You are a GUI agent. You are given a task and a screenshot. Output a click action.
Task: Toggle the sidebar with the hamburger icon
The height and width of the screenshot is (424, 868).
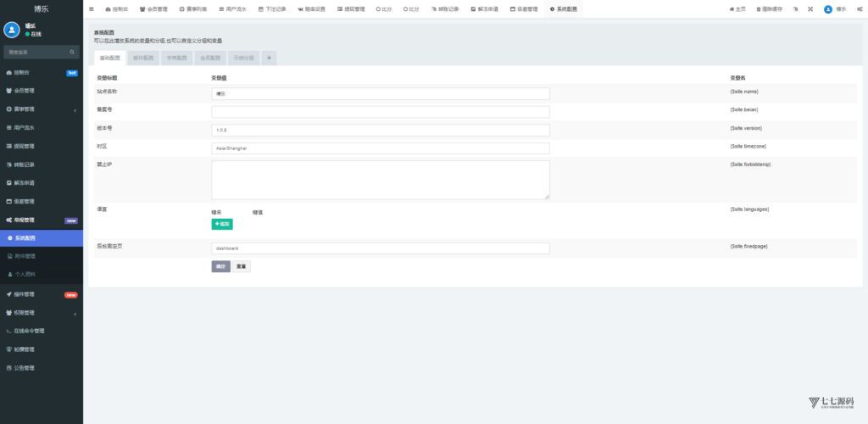[92, 8]
